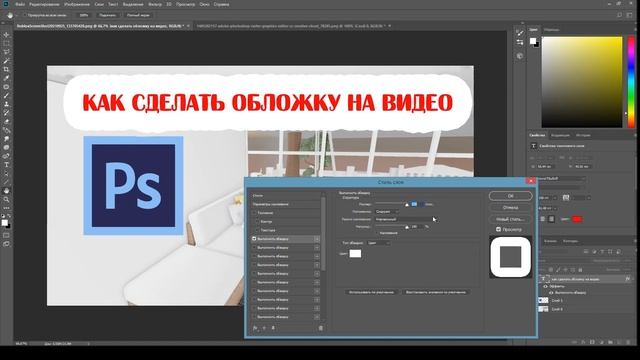Click 'Восстановить значения по умолчанию' button
This screenshot has height=360, width=640.
point(436,292)
